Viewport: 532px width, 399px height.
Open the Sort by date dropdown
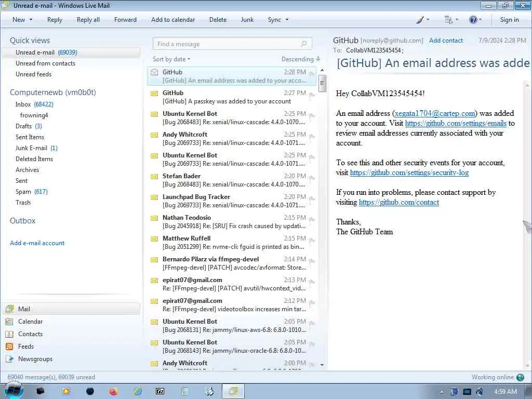[171, 59]
